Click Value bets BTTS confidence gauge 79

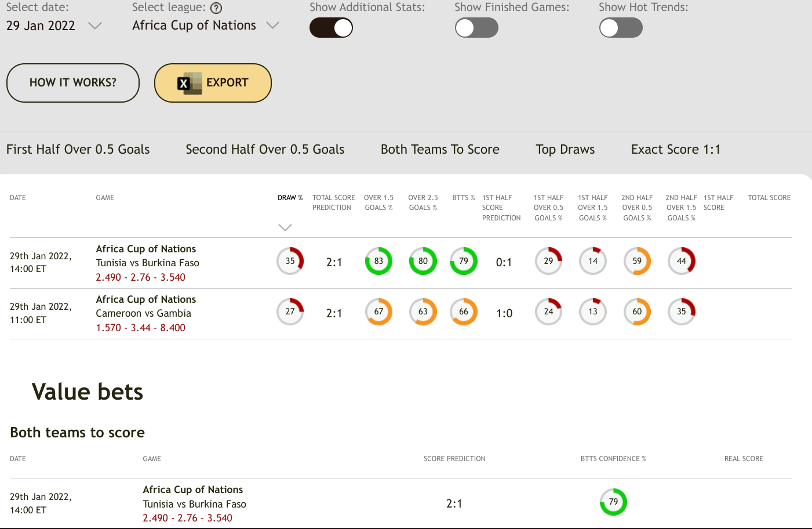[613, 502]
